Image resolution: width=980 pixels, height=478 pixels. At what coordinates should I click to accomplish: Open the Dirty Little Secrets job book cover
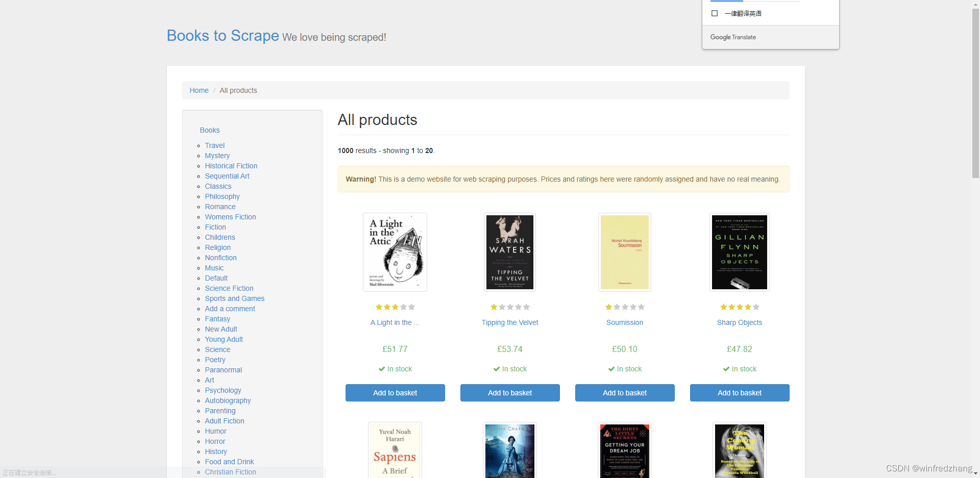point(625,450)
